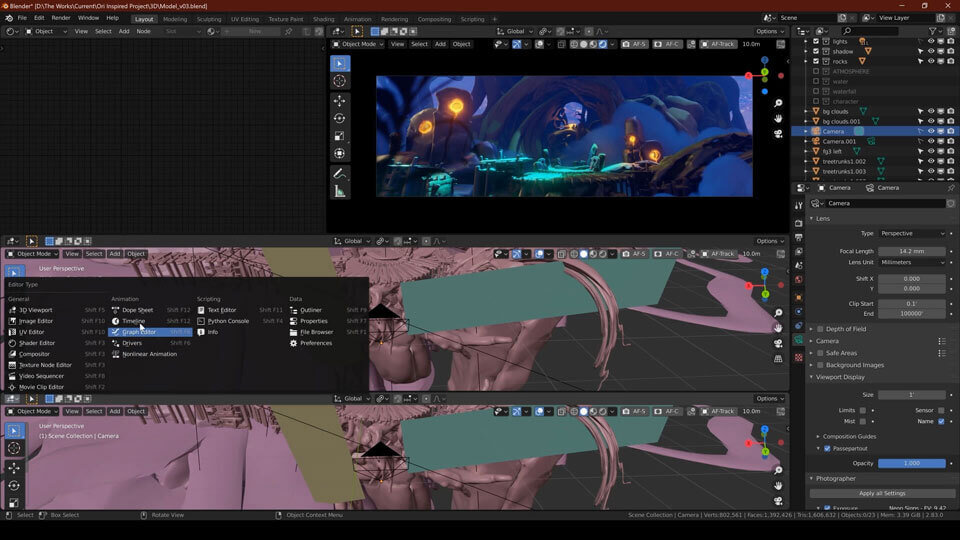This screenshot has width=960, height=540.
Task: Enable the Limits checkbox
Action: pyautogui.click(x=863, y=410)
